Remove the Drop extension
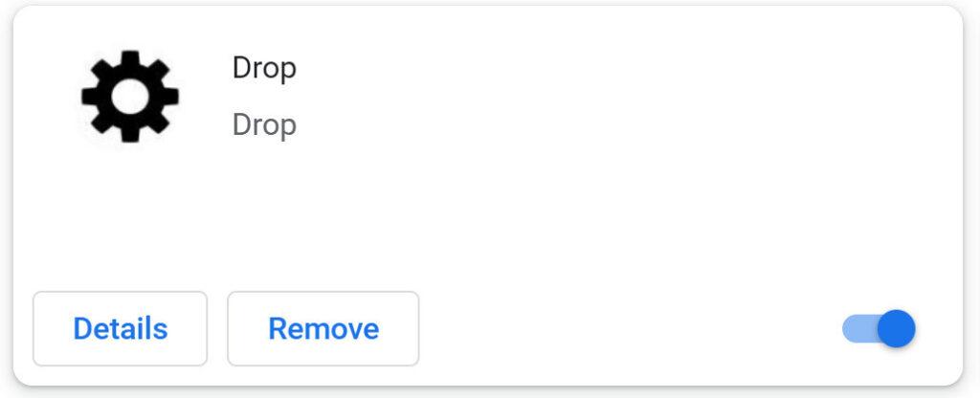 click(323, 329)
